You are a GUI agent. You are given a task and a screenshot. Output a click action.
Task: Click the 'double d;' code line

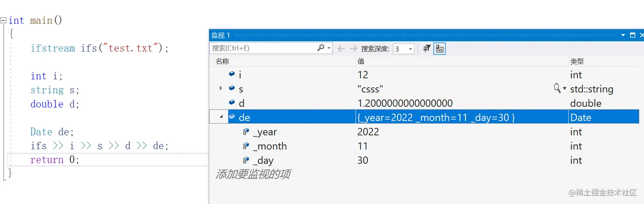(55, 104)
